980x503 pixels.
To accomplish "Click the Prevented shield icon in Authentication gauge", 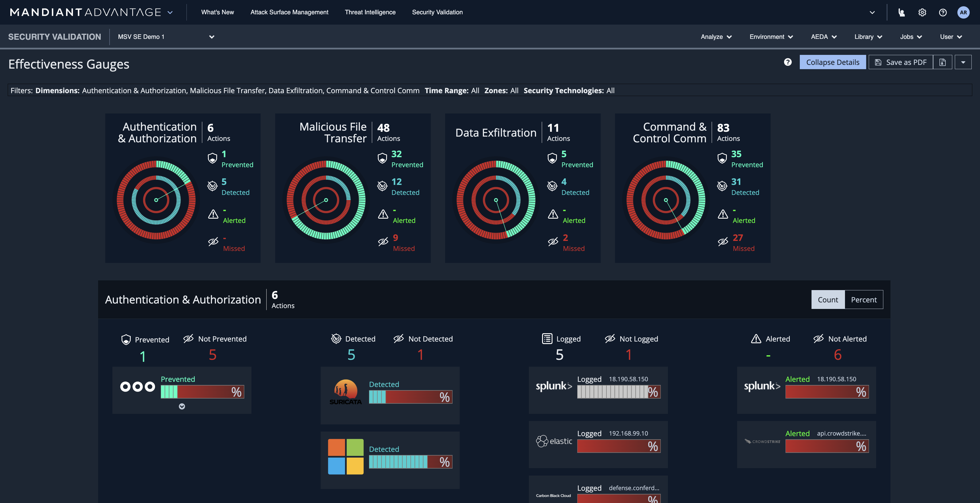I will pyautogui.click(x=212, y=159).
